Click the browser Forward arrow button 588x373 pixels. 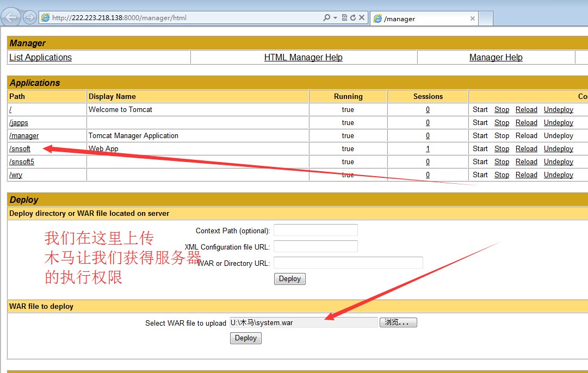coord(29,17)
